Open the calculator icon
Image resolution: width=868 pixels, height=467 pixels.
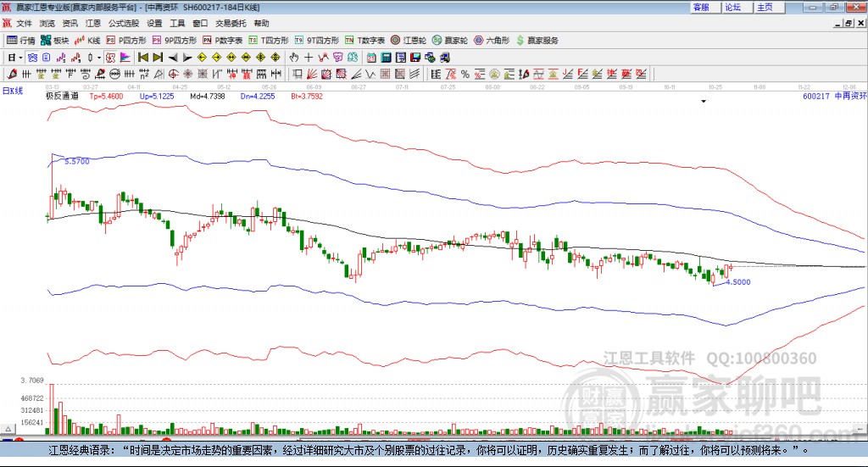pos(386,58)
